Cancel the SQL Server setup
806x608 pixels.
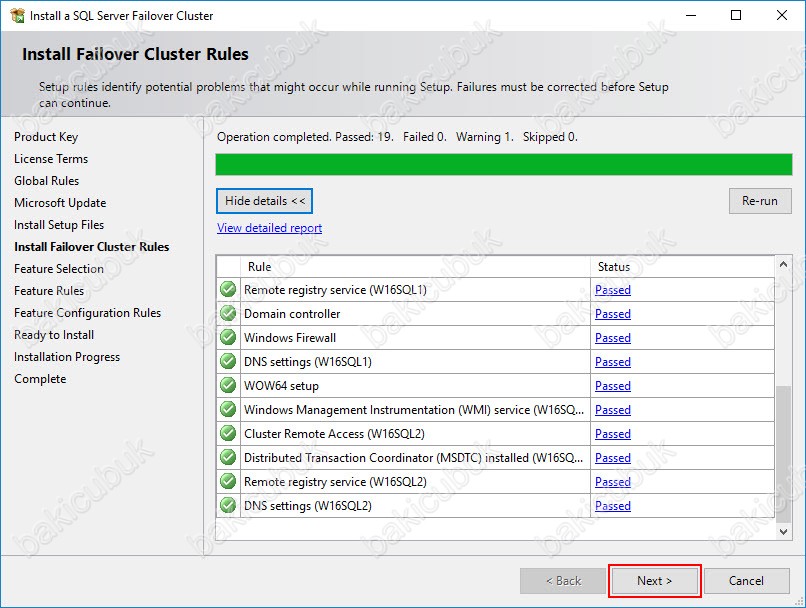[746, 581]
